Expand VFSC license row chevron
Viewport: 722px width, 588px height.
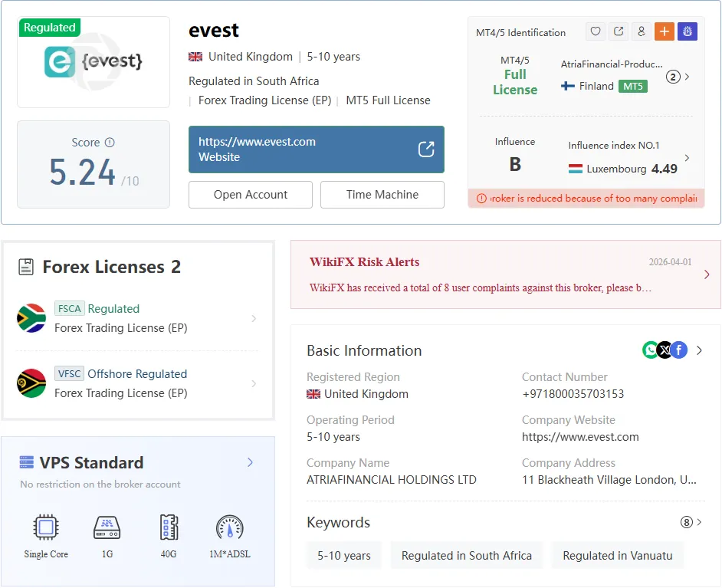tap(254, 383)
